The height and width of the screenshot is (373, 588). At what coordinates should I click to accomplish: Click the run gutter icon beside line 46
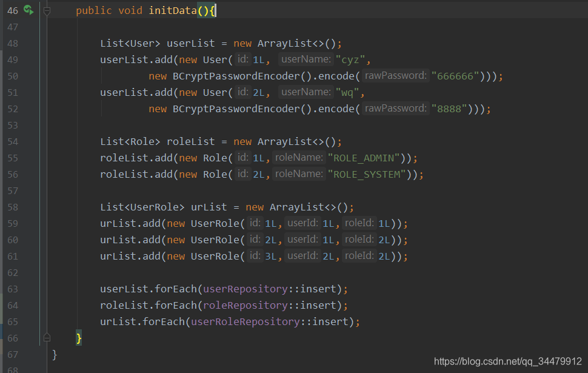28,10
